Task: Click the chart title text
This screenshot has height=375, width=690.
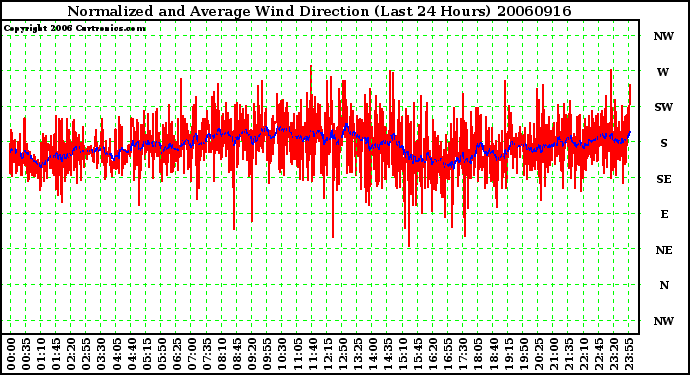Action: pos(319,11)
